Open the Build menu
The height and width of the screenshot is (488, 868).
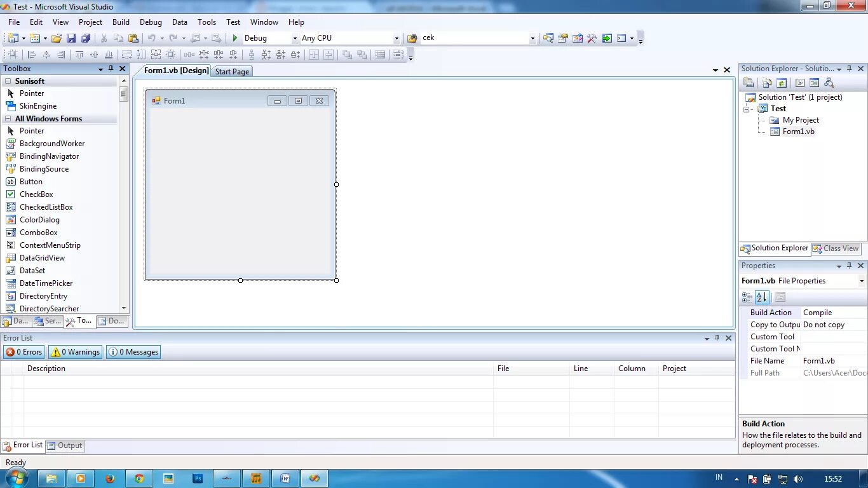(x=121, y=22)
